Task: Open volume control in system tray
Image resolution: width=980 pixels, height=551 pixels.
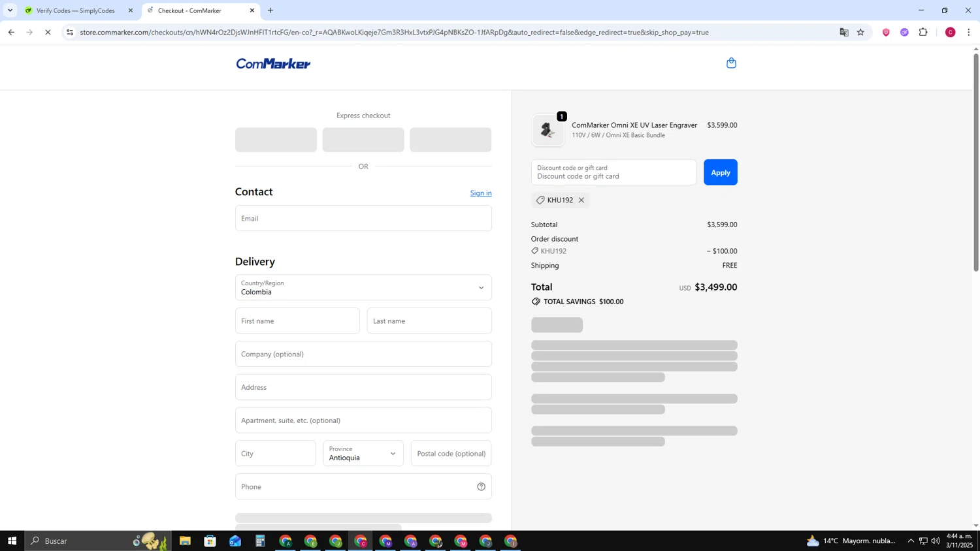Action: click(x=936, y=541)
